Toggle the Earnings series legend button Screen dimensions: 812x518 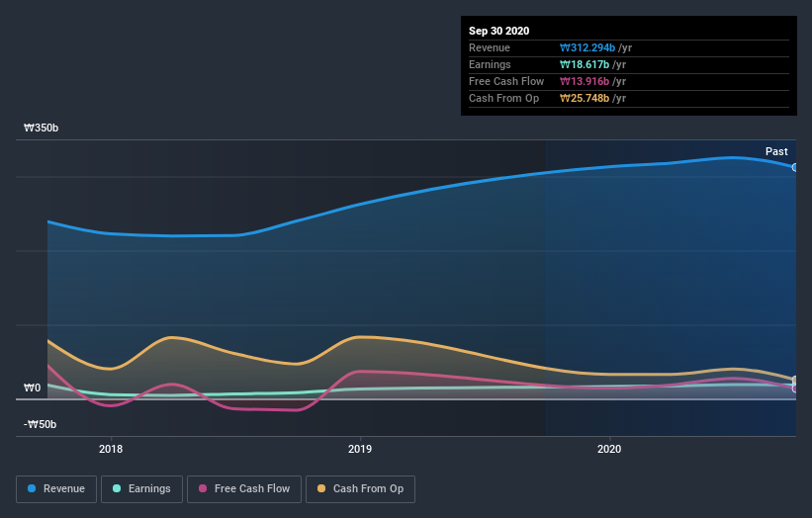point(141,489)
